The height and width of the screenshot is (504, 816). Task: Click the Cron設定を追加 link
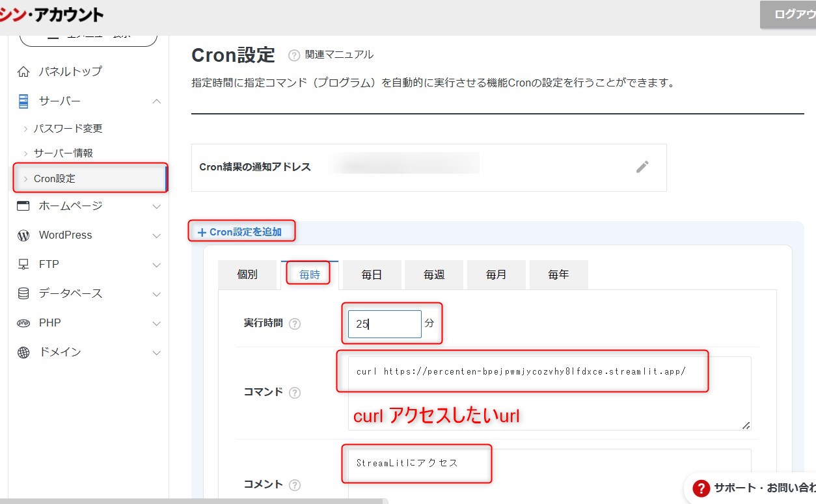[x=241, y=232]
